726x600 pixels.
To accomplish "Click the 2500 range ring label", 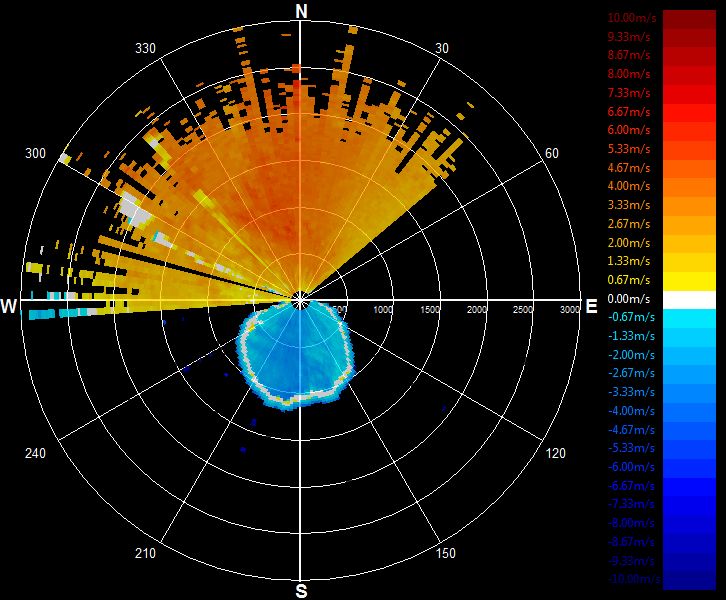I will coord(523,310).
